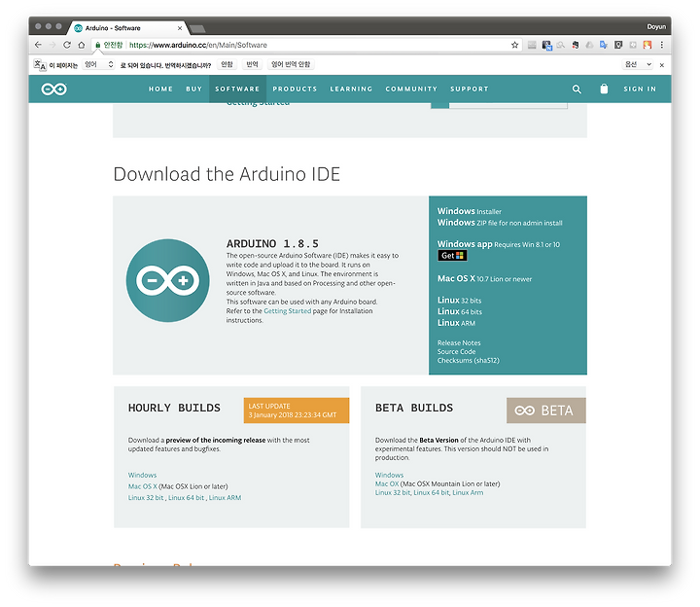Screen dimensions: 700x607
Task: Click the 안함 decline button
Action: [227, 65]
